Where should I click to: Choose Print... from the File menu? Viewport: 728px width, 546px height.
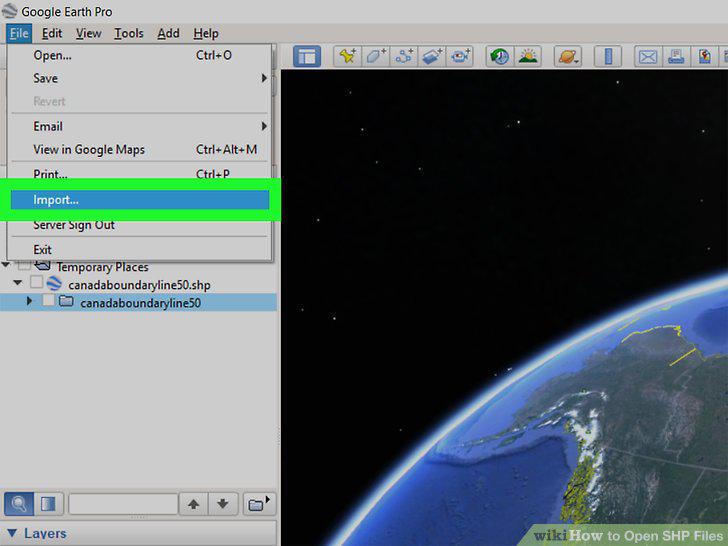point(140,173)
